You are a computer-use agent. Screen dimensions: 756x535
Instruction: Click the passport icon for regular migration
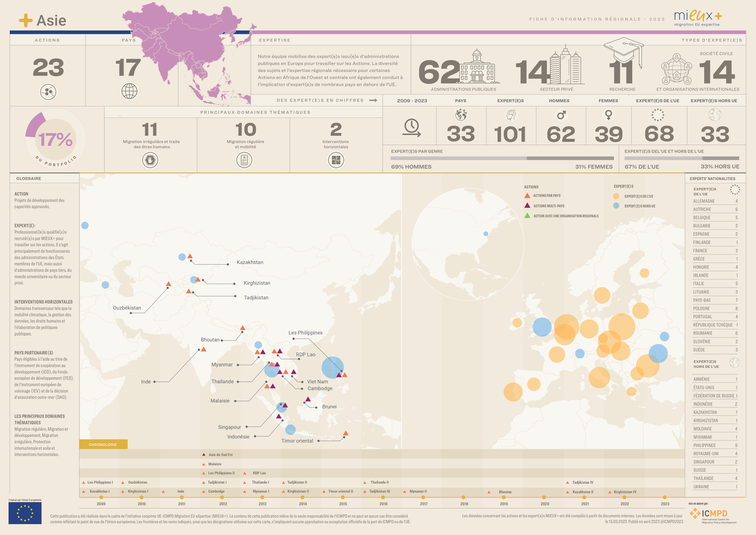[x=244, y=160]
